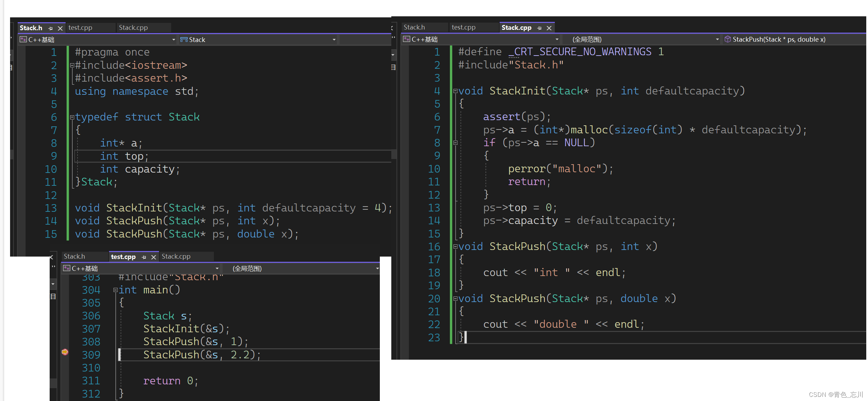Click the StackInit declaration with defaultcapacity = 4
This screenshot has height=401, width=868.
coord(234,208)
